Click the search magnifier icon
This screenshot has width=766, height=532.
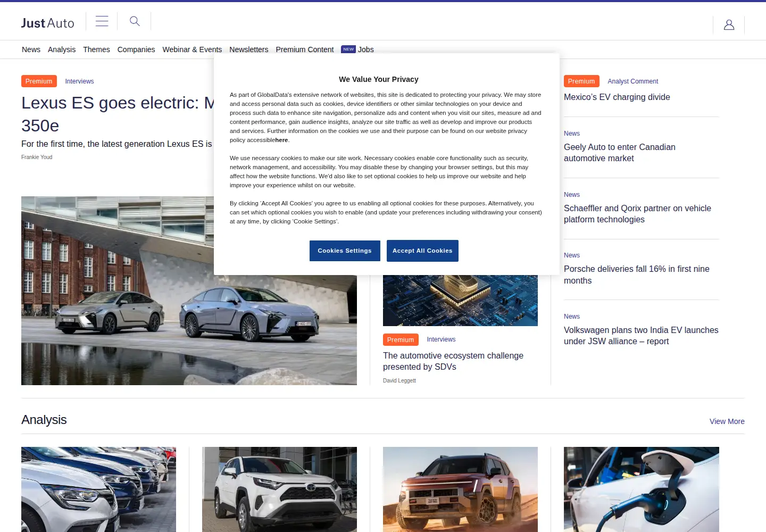click(x=135, y=21)
